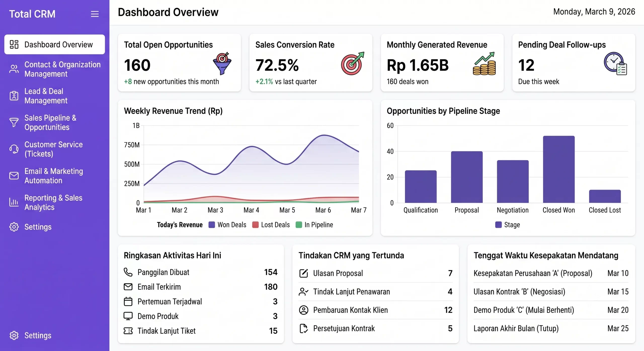Click the date Monday, March 9, 2026
Image resolution: width=644 pixels, height=351 pixels.
click(x=594, y=12)
